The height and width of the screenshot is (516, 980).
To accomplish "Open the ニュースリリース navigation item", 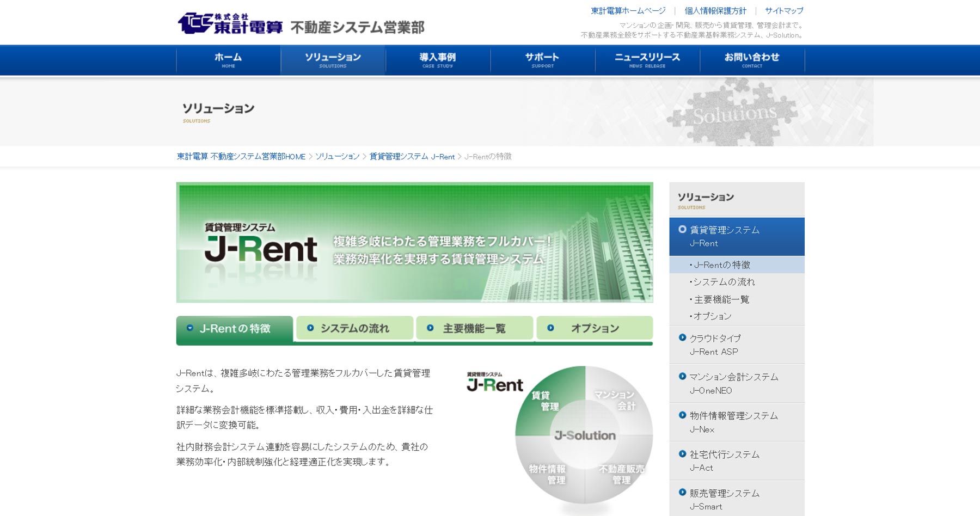I will (x=647, y=60).
